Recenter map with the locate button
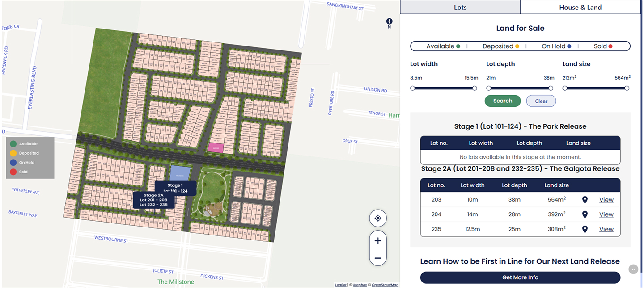 (378, 218)
